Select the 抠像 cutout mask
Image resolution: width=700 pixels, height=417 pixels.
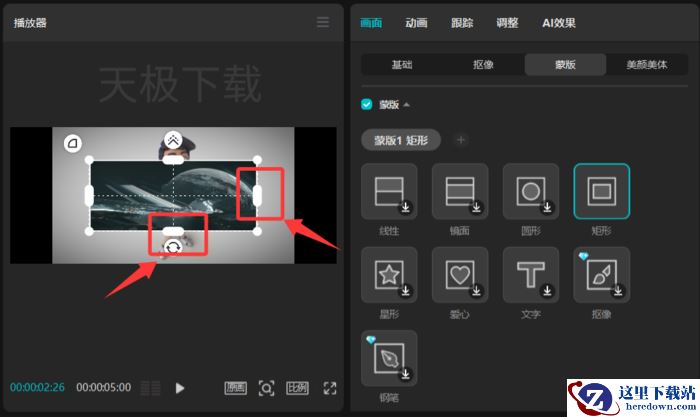[x=601, y=275]
